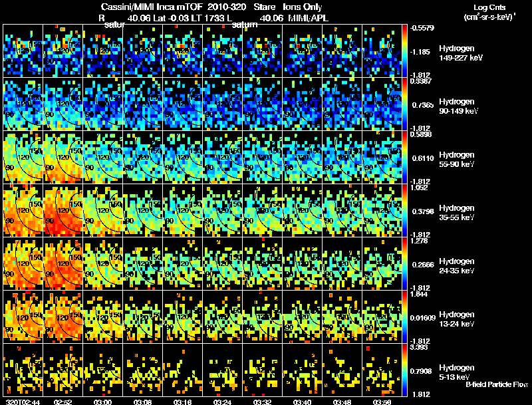532x405 pixels.
Task: Click the Hydrogen 35-55 keV row label
Action: pos(457,213)
